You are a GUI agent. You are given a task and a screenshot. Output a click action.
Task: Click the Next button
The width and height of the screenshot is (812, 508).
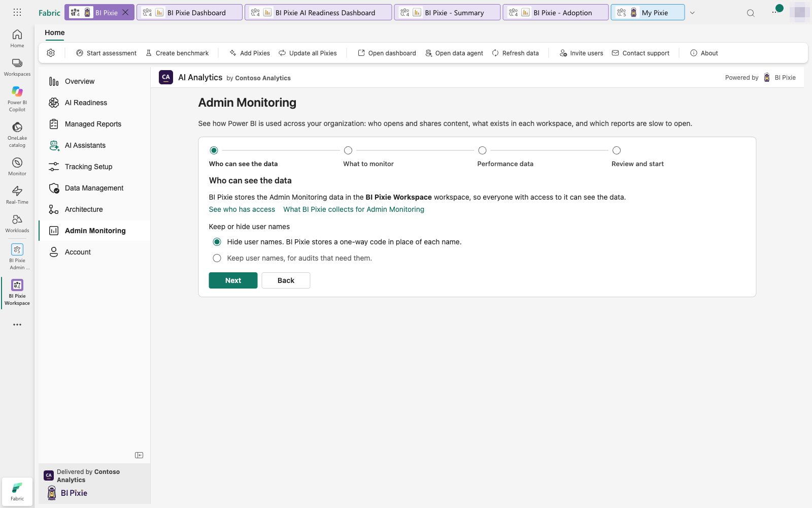(x=233, y=280)
